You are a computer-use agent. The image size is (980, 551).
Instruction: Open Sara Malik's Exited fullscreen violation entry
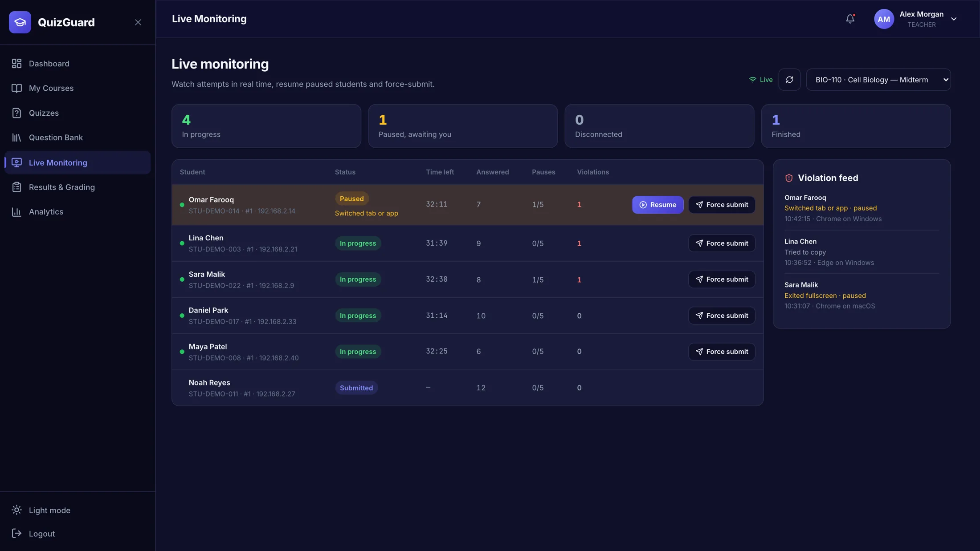[862, 296]
